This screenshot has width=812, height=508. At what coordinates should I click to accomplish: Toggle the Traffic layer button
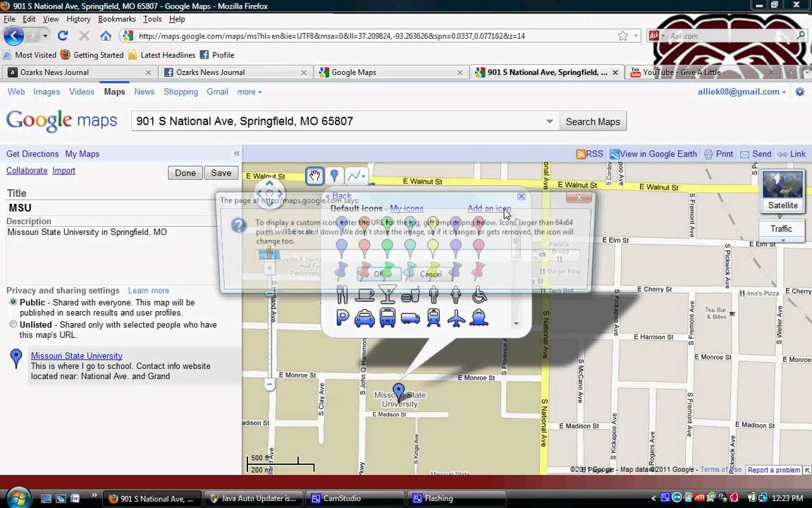click(x=781, y=229)
